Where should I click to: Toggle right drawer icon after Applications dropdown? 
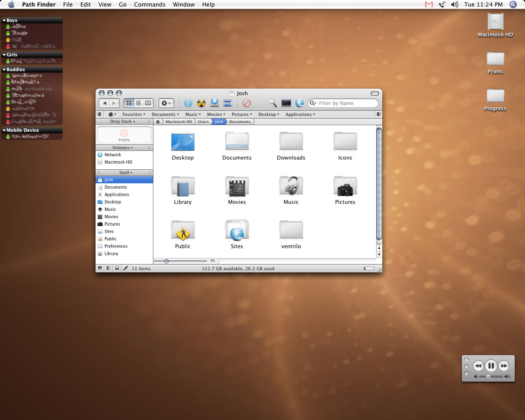coord(379,114)
